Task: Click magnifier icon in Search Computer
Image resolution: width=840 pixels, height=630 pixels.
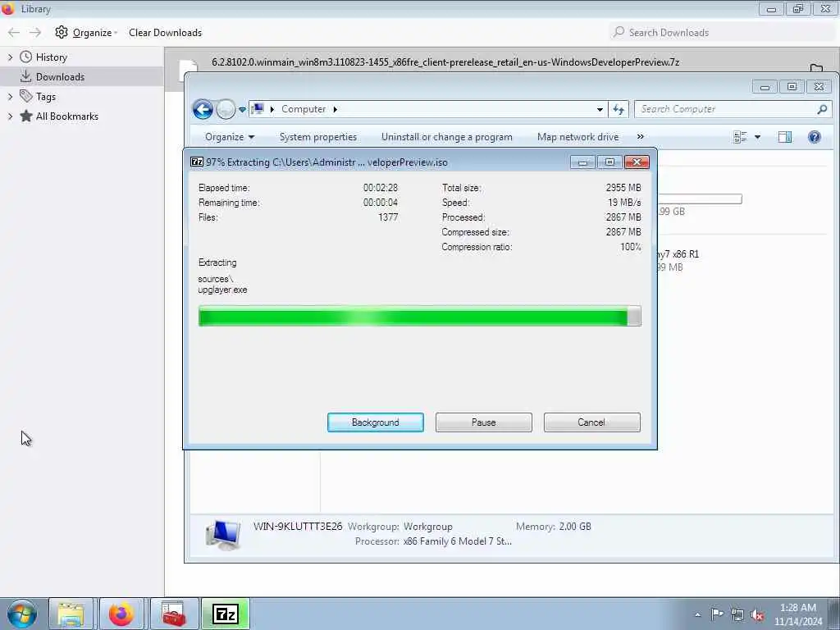Action: click(x=822, y=109)
